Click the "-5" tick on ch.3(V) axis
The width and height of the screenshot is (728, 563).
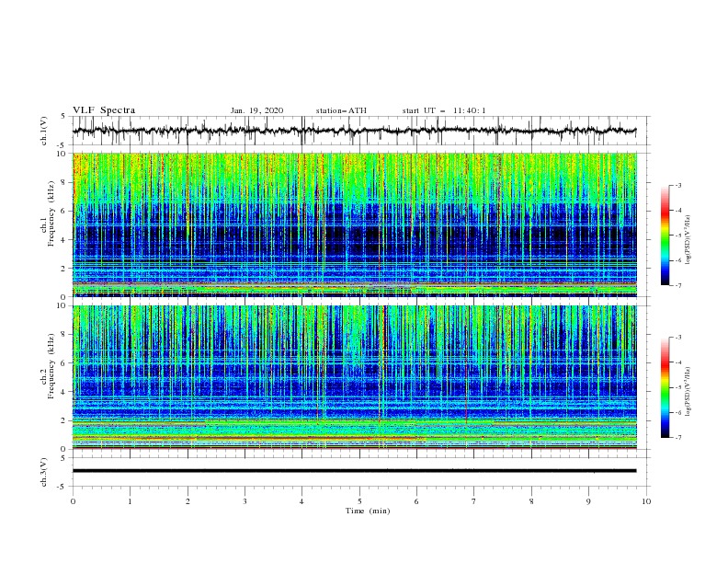[x=63, y=487]
